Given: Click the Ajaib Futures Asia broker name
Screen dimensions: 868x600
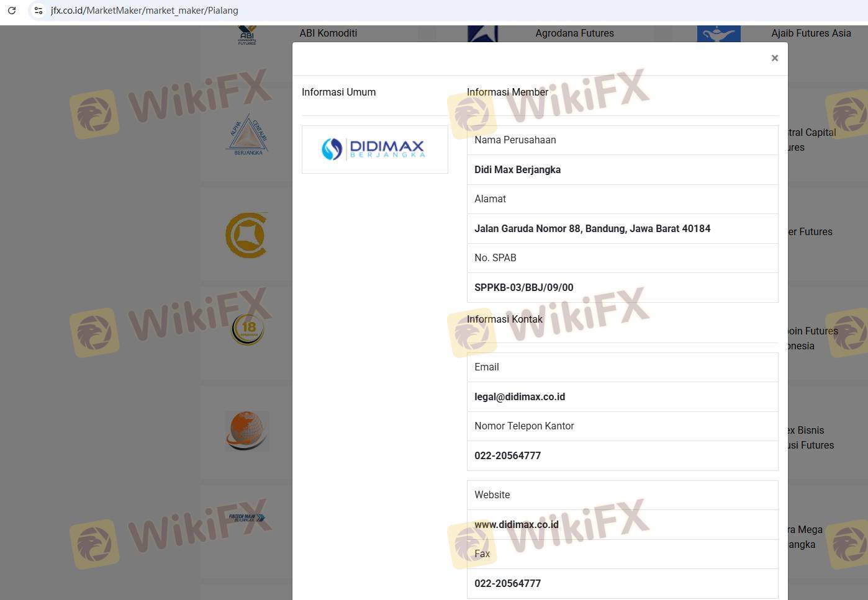Looking at the screenshot, I should click(x=811, y=34).
